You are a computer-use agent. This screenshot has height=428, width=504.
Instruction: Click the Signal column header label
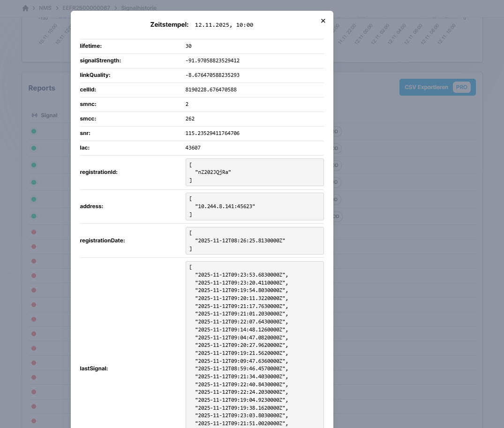49,115
